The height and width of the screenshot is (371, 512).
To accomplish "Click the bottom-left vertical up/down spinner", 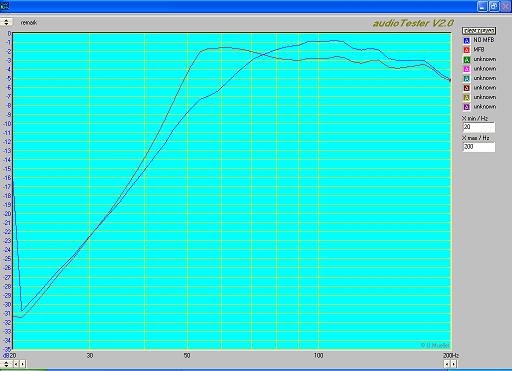I will [x=6, y=364].
